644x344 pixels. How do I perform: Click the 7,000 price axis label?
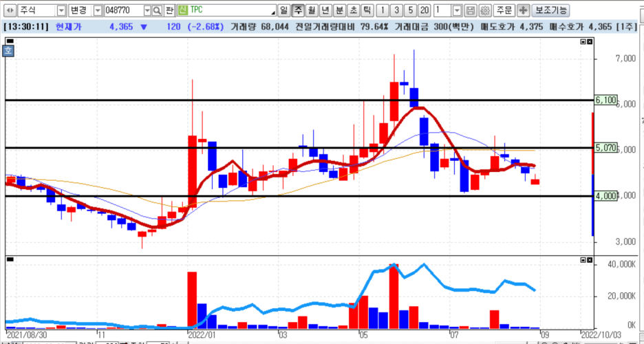pyautogui.click(x=626, y=60)
